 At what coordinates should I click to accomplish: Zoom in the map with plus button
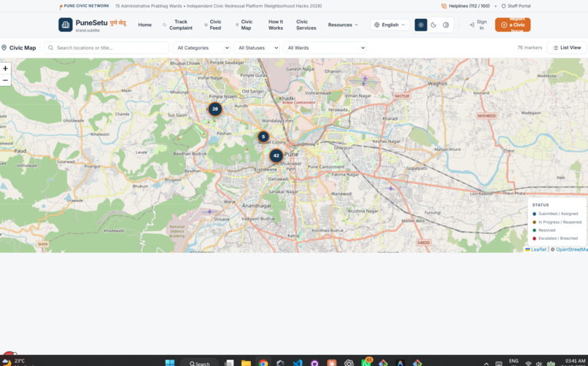tap(5, 69)
